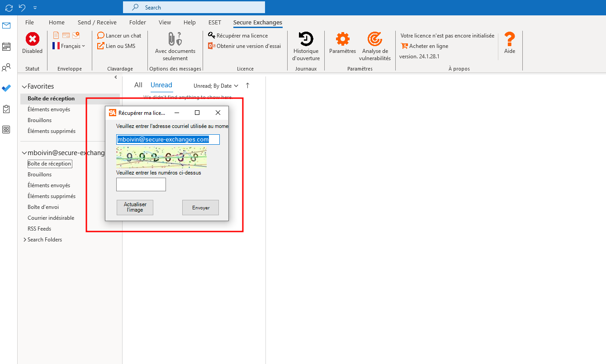Collapse the Favorites folder group

pos(24,86)
